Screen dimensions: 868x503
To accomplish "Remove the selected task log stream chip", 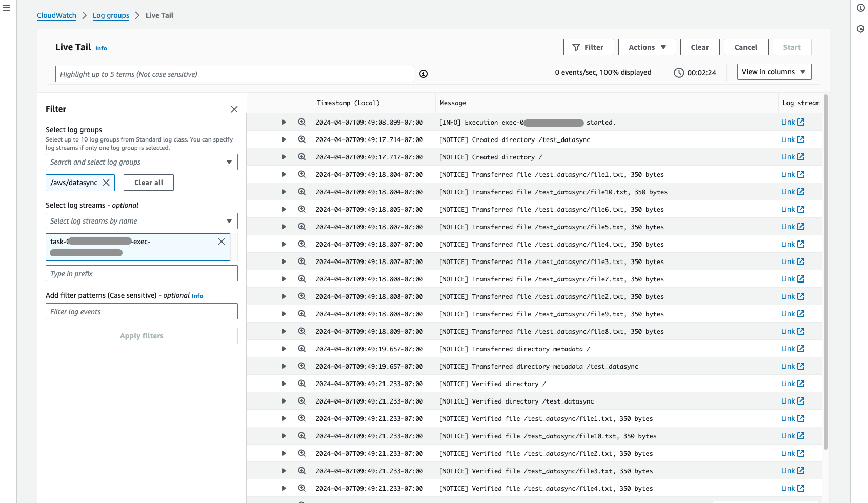I will point(221,242).
